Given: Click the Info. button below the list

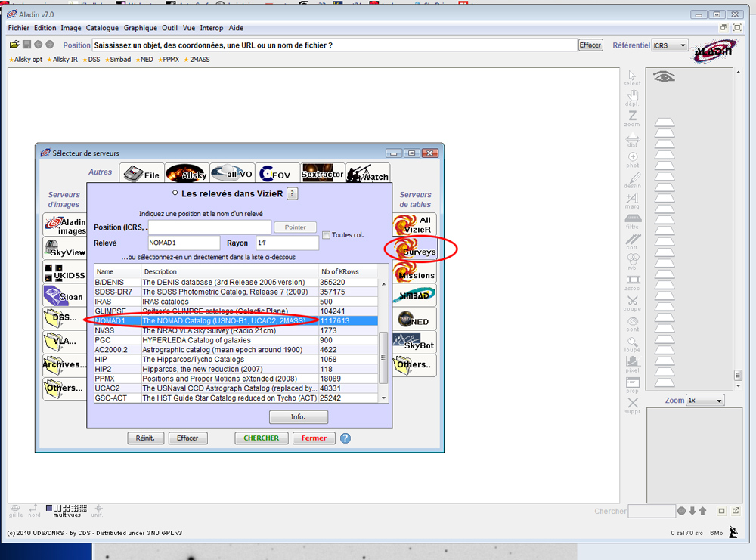Looking at the screenshot, I should click(299, 416).
